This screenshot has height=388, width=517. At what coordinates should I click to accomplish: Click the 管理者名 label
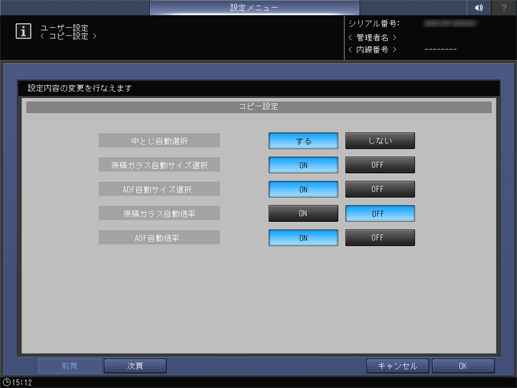click(372, 37)
